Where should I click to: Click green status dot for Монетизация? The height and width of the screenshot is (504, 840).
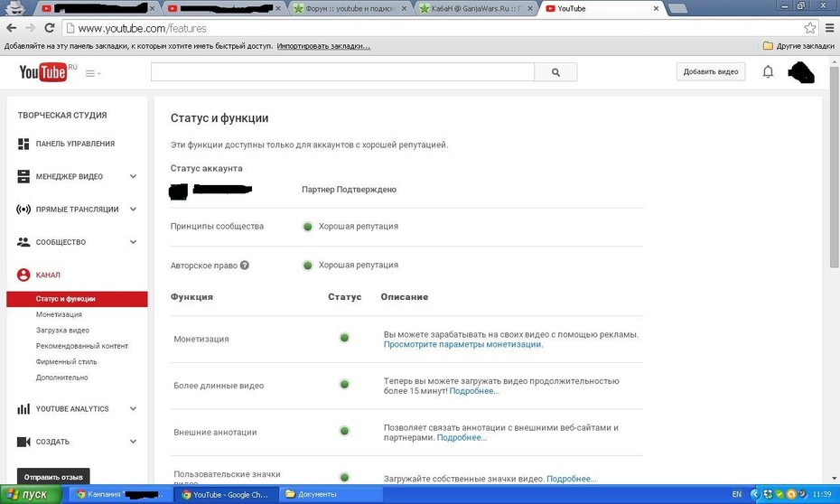click(344, 338)
